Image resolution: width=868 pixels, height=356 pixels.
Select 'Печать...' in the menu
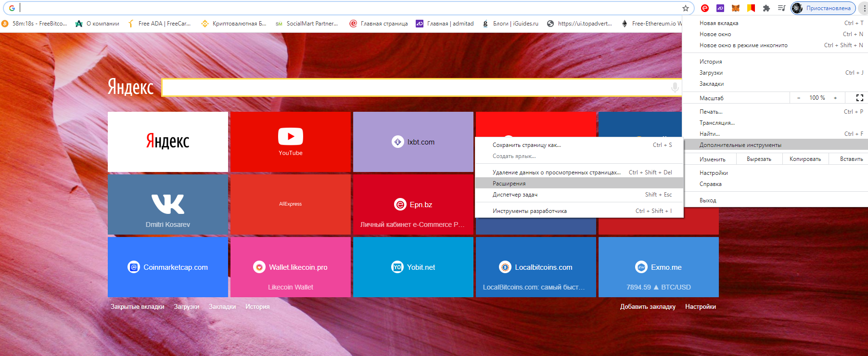coord(775,112)
